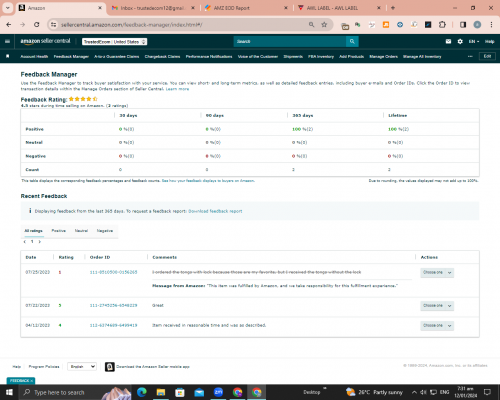Open the Choose one dropdown for 07/25/2023 feedback

click(x=437, y=273)
